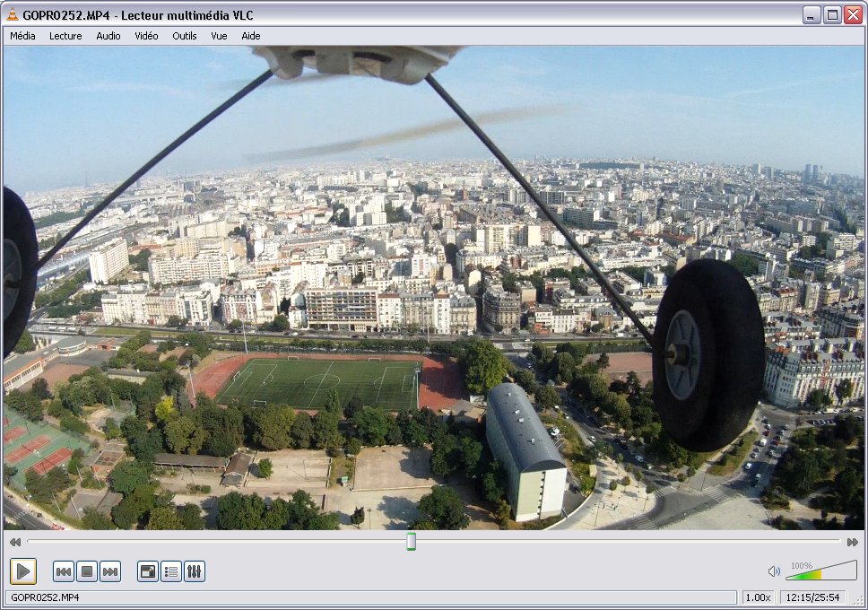868x610 pixels.
Task: Show the playlist icon button
Action: coord(171,571)
